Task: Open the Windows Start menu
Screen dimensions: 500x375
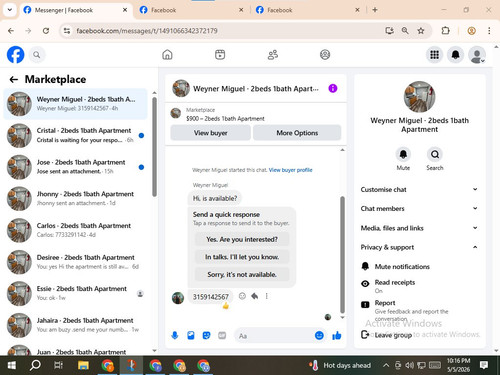Action: coord(12,366)
